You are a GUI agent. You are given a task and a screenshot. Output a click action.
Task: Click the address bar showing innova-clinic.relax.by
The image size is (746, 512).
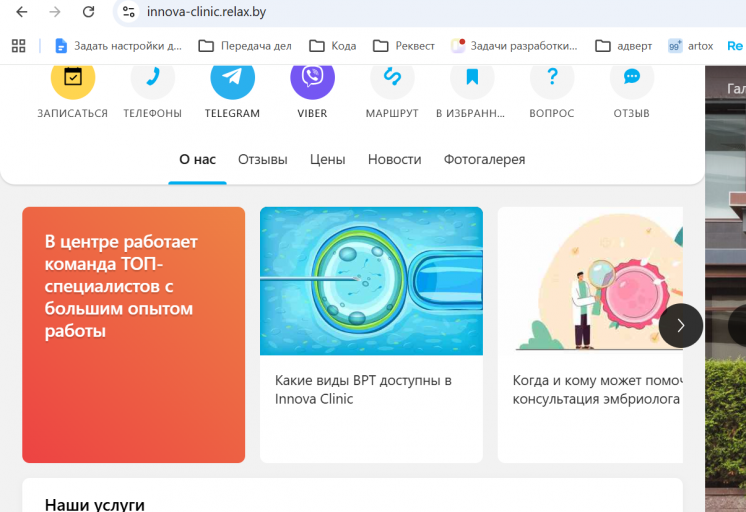click(x=428, y=12)
